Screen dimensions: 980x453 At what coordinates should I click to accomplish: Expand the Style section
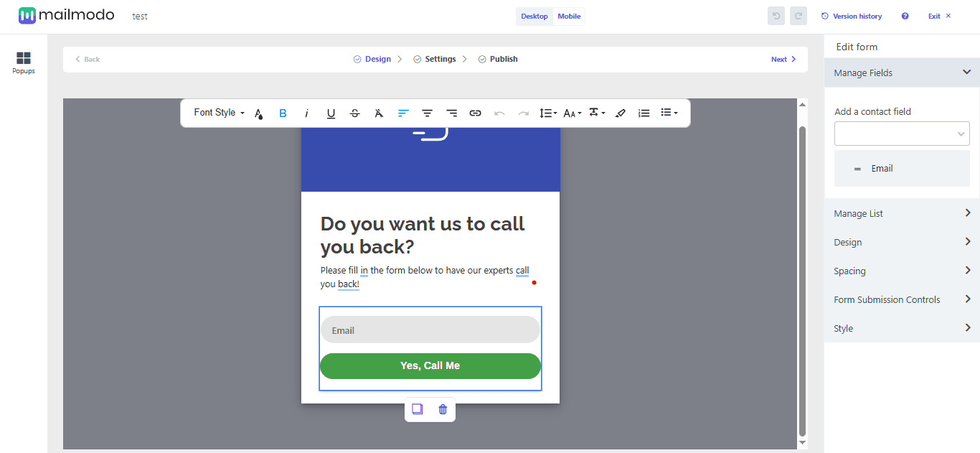point(902,328)
